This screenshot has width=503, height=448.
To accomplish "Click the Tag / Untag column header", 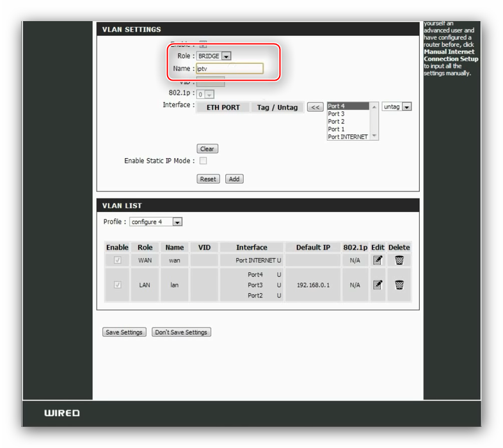I will click(x=277, y=107).
